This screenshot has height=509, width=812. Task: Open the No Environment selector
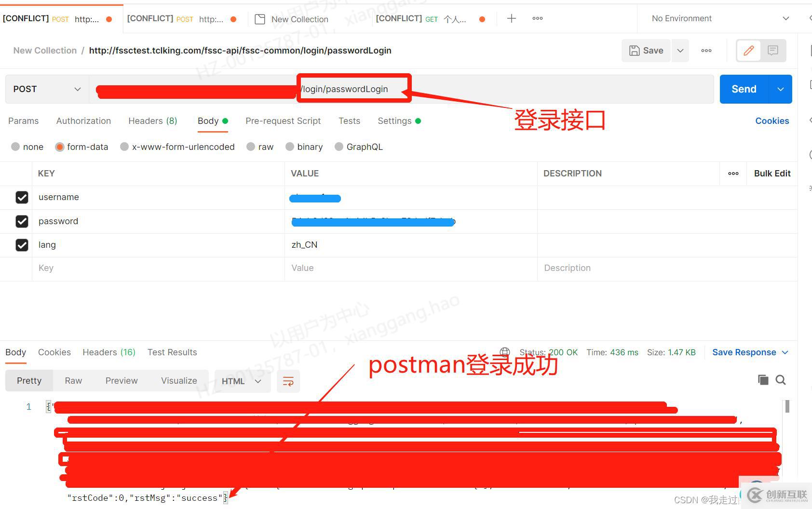point(720,18)
